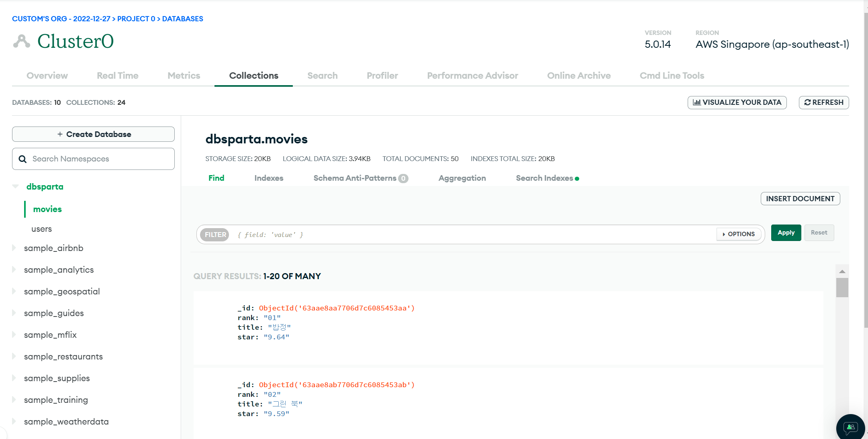Click the Cluster0 title
868x439 pixels.
tap(76, 41)
